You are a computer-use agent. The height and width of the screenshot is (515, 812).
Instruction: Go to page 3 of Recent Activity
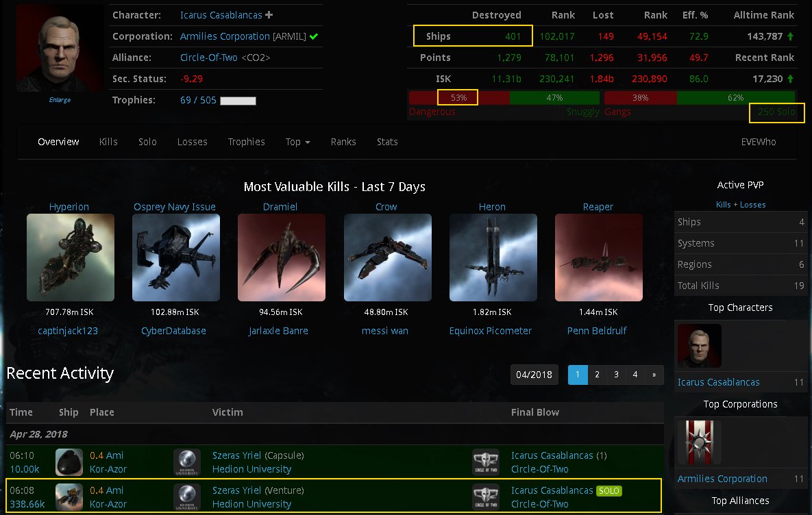[x=616, y=375]
